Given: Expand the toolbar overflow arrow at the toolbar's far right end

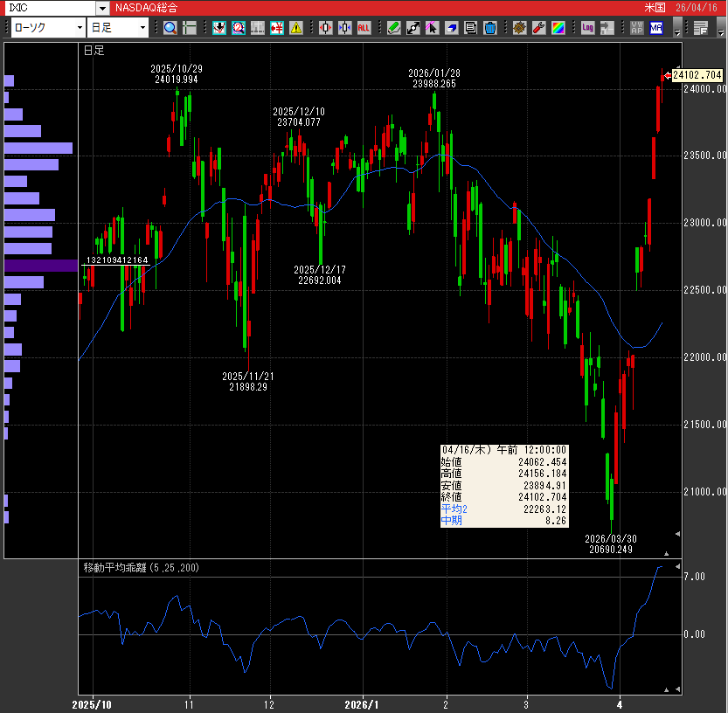Looking at the screenshot, I should (x=720, y=28).
